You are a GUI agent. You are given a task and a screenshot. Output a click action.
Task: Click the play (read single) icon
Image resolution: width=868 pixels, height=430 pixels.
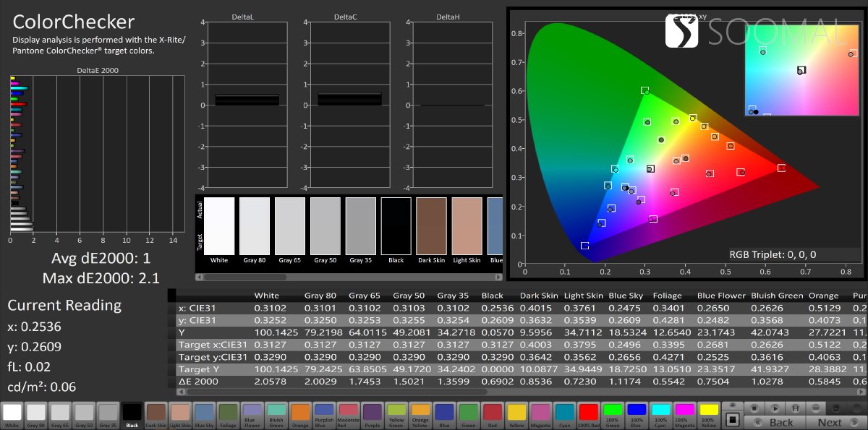(774, 408)
